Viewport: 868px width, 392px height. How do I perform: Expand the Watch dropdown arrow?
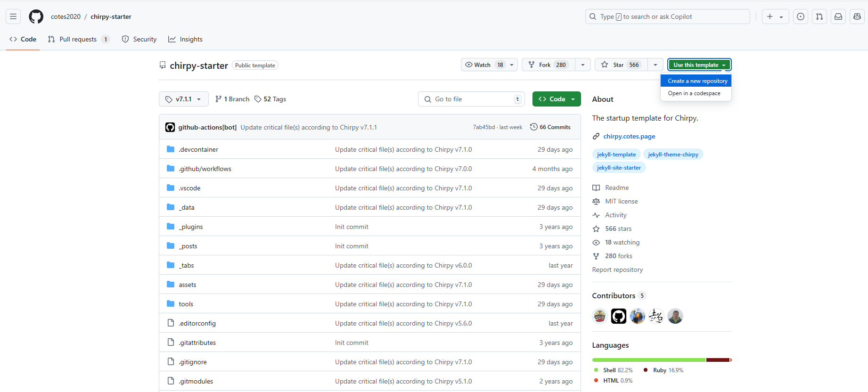point(512,65)
